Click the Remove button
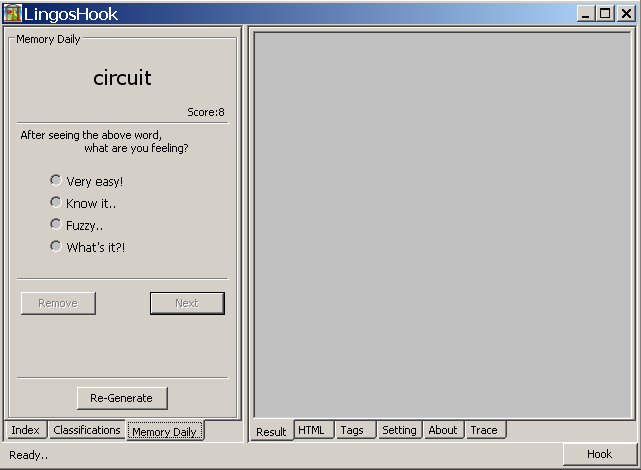The image size is (641, 470). (58, 303)
